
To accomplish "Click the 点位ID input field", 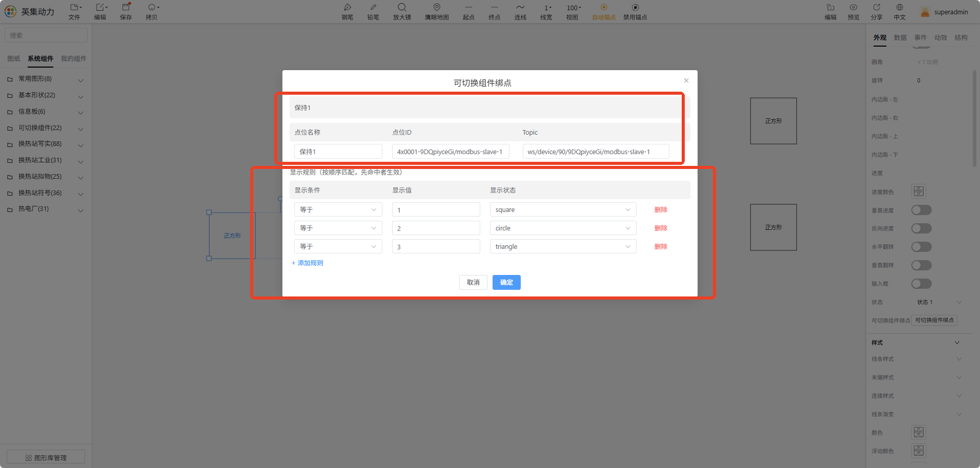I will coord(451,152).
